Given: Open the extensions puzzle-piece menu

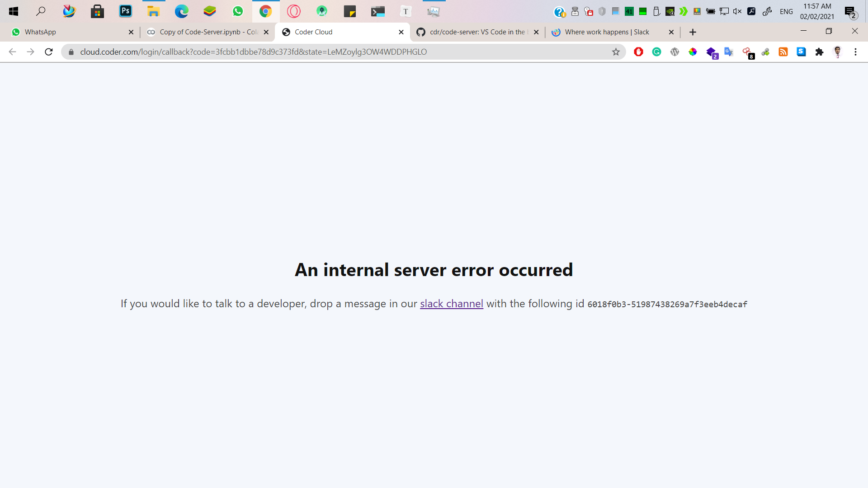Looking at the screenshot, I should tap(820, 52).
